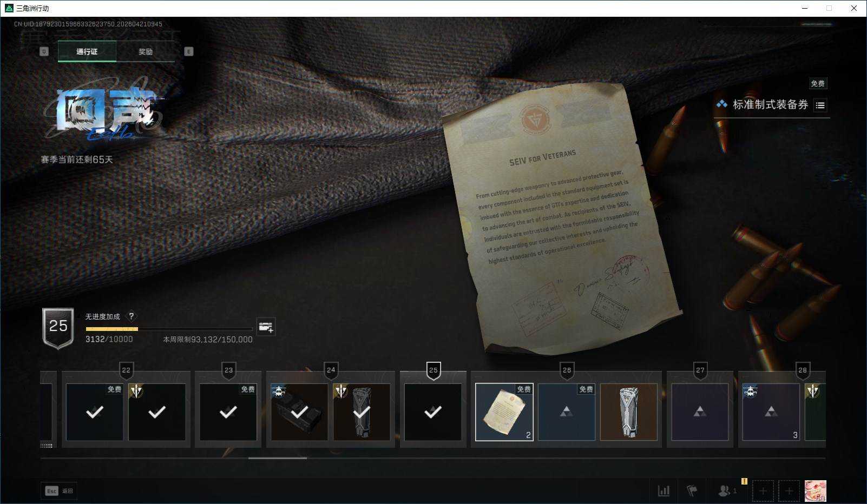
Task: Click the 免费 tag above 标准制式装备券
Action: tap(818, 83)
